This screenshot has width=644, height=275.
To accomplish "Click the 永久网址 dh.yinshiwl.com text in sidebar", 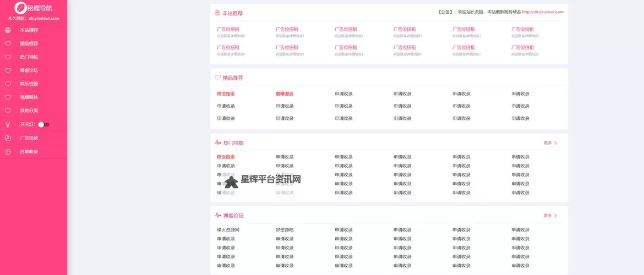I will [x=34, y=19].
